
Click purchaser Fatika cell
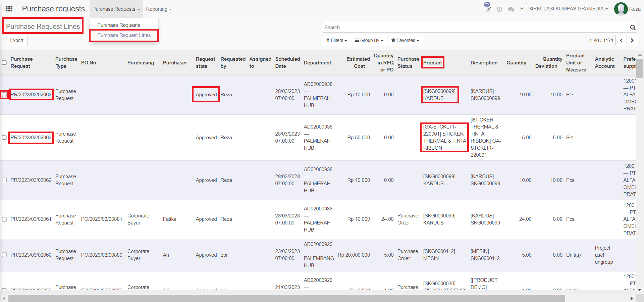tap(170, 219)
